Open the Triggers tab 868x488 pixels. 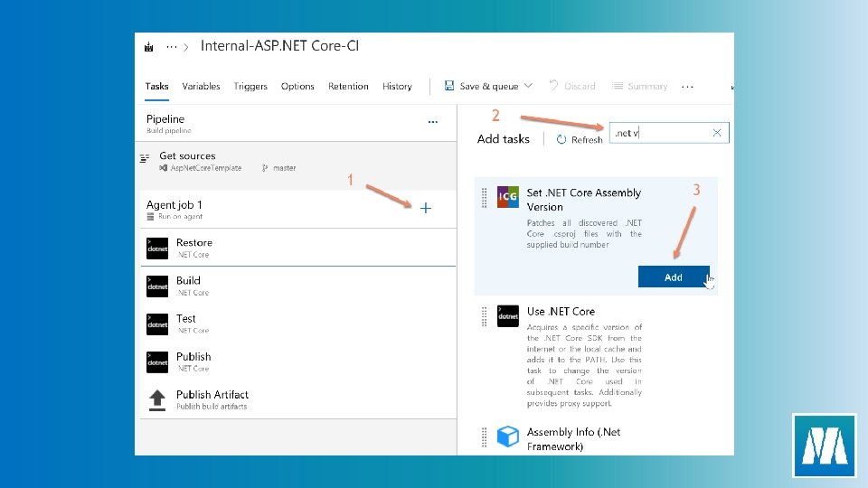coord(250,87)
